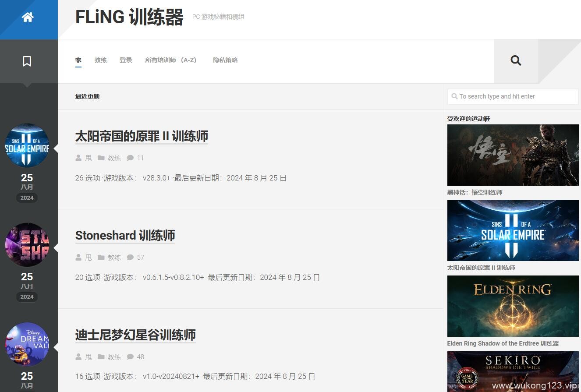The image size is (581, 392).
Task: Click 教练 category under Stoneshard post
Action: (114, 258)
